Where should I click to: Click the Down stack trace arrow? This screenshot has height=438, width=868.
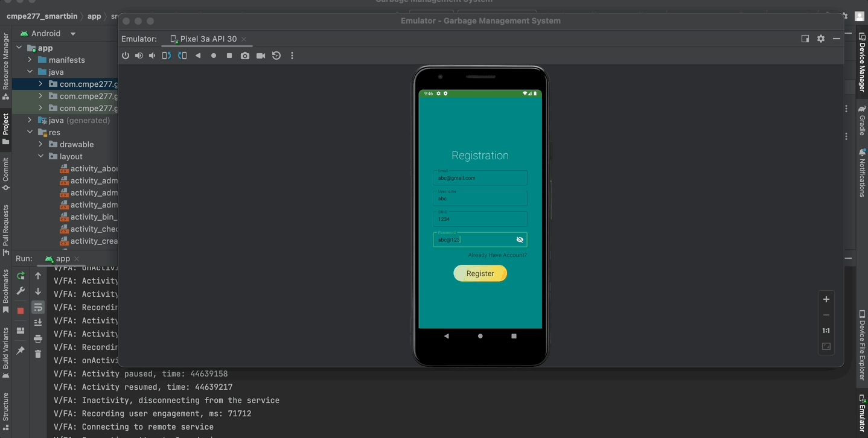coord(38,291)
